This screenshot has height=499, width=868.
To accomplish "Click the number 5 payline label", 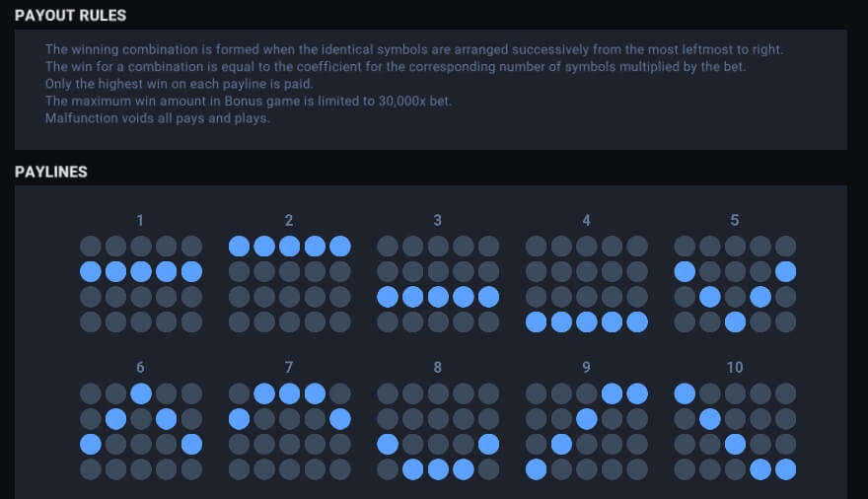I will click(x=735, y=220).
